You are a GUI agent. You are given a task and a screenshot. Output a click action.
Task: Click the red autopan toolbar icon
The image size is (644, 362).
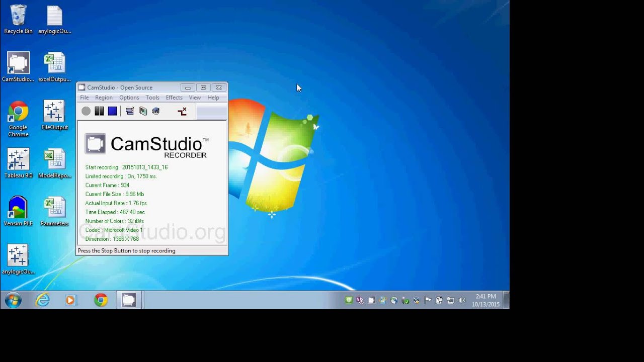(x=182, y=111)
